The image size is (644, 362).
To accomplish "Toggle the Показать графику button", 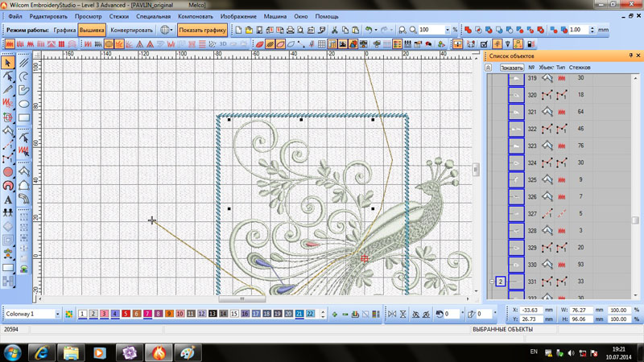I will click(x=202, y=30).
